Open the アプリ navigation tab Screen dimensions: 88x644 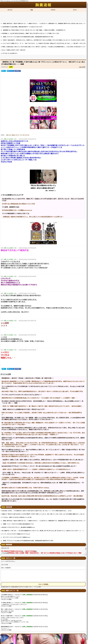[x=75, y=10]
